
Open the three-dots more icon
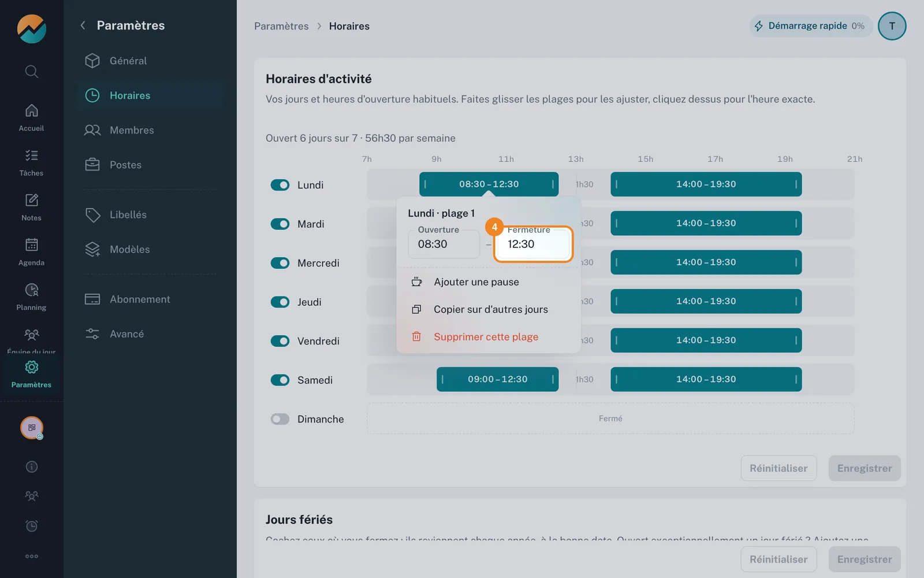[32, 556]
